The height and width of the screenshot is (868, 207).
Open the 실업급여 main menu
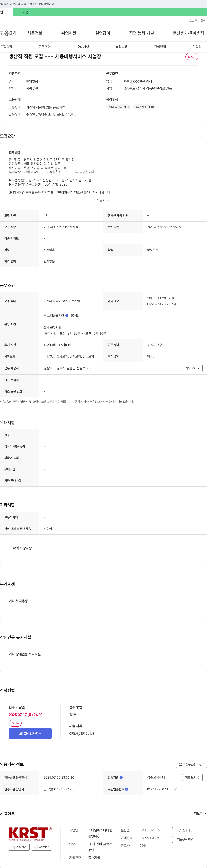click(103, 33)
